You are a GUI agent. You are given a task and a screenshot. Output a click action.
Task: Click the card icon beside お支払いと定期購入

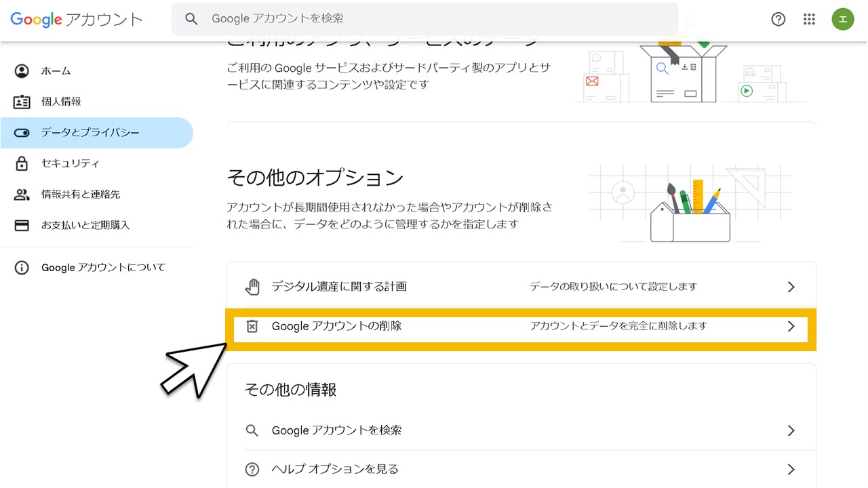(x=21, y=224)
